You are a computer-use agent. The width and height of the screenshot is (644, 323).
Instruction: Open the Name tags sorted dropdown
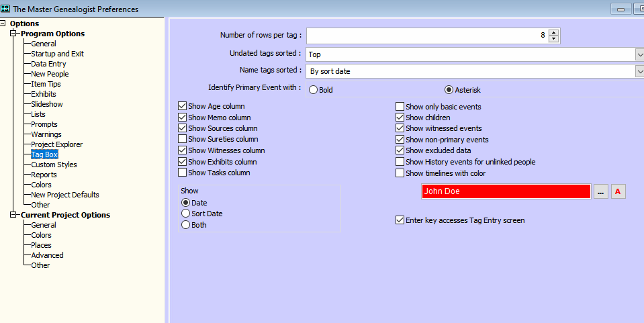[639, 71]
